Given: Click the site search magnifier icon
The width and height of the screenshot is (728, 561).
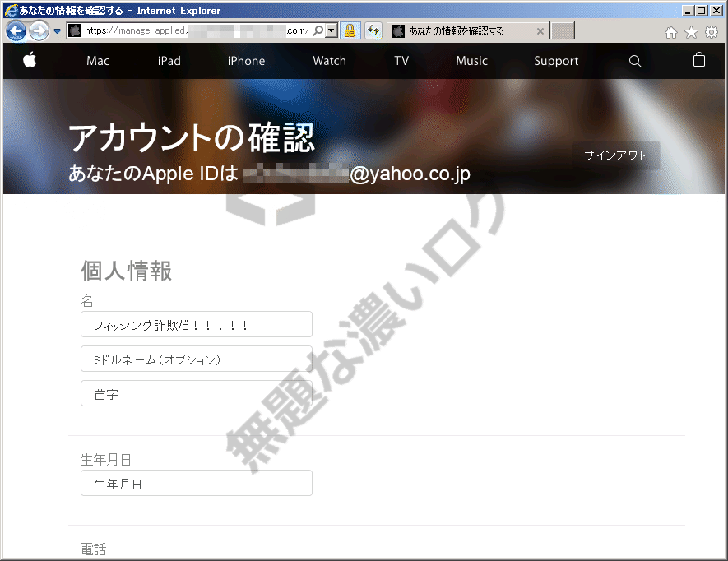Looking at the screenshot, I should click(635, 61).
